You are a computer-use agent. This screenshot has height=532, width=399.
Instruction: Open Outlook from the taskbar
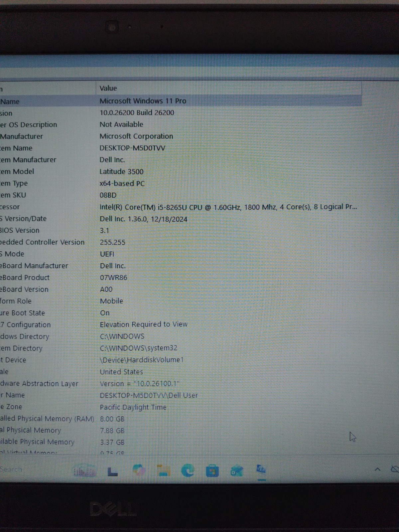point(237,471)
